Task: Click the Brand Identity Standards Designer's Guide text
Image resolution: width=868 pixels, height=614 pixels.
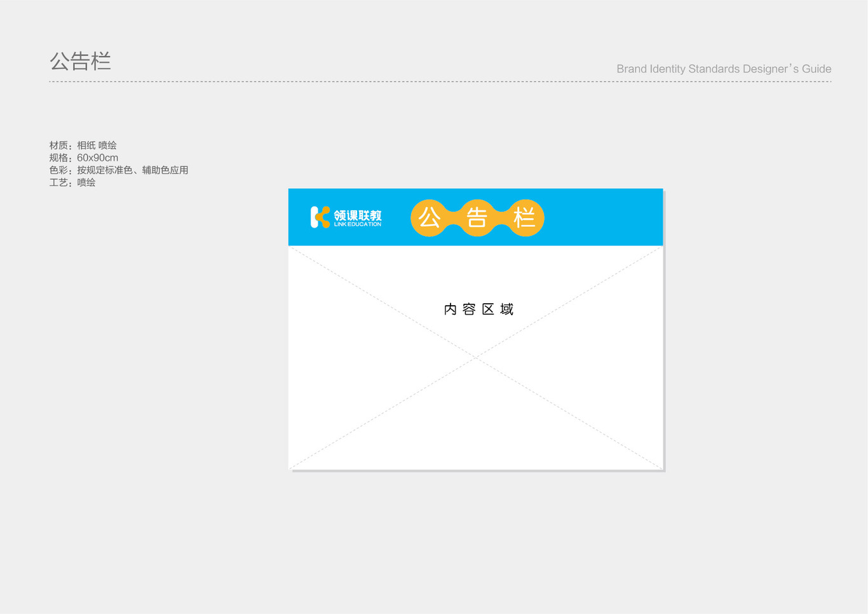Action: point(724,69)
